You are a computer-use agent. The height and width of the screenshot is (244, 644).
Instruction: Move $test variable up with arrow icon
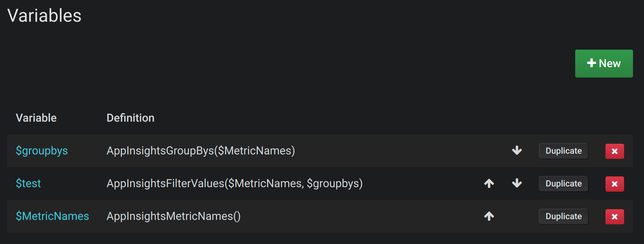pos(489,184)
